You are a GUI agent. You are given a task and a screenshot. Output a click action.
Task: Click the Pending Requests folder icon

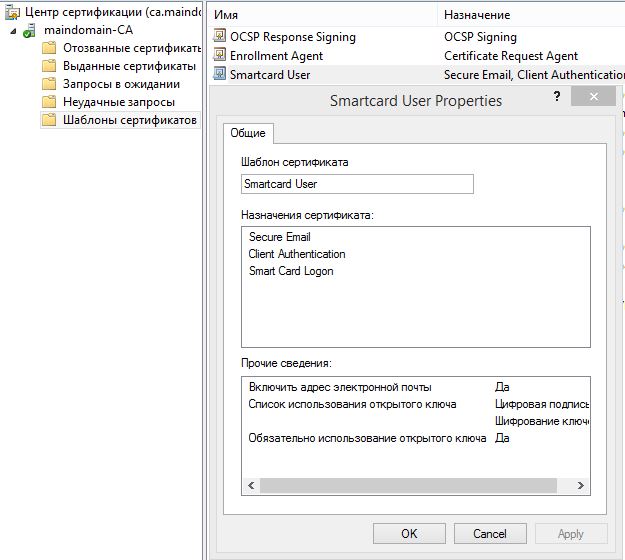pos(49,84)
